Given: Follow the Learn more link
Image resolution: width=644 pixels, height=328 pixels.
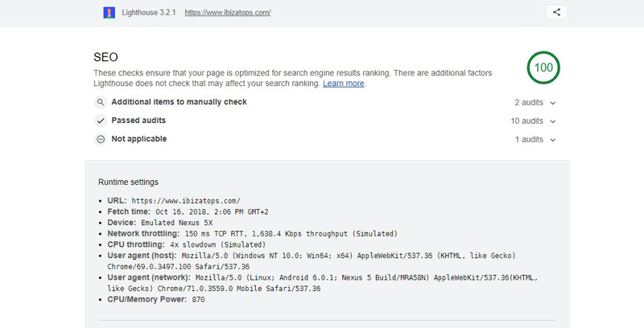Looking at the screenshot, I should pyautogui.click(x=344, y=84).
